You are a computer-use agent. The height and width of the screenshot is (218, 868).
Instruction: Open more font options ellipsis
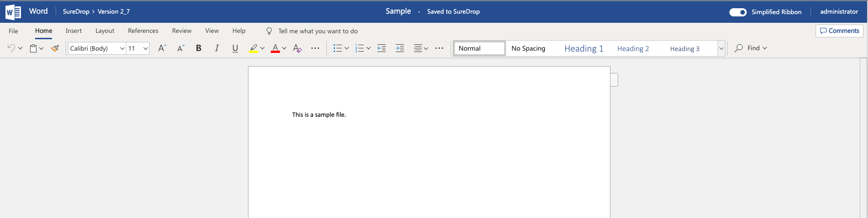pyautogui.click(x=315, y=48)
